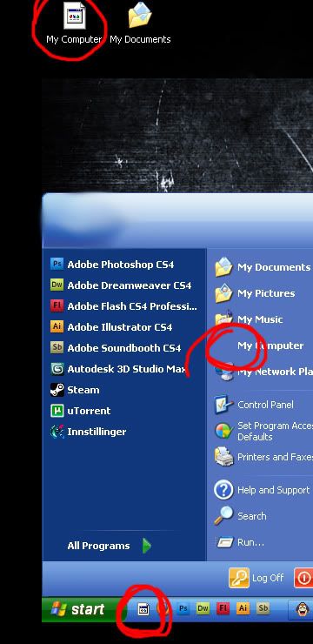The height and width of the screenshot is (644, 313).
Task: Open Help and Support
Action: click(262, 490)
